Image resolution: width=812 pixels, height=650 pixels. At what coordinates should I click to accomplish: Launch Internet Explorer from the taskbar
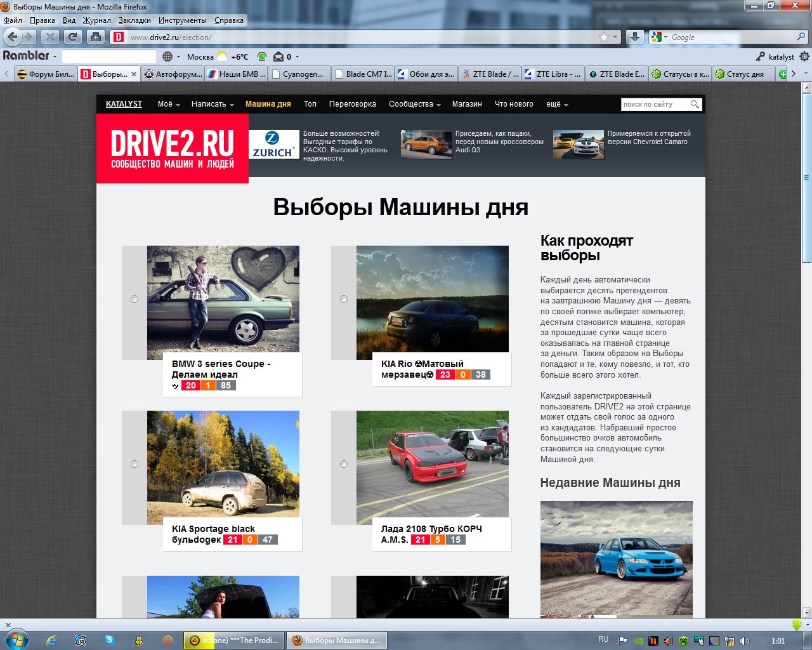point(51,640)
